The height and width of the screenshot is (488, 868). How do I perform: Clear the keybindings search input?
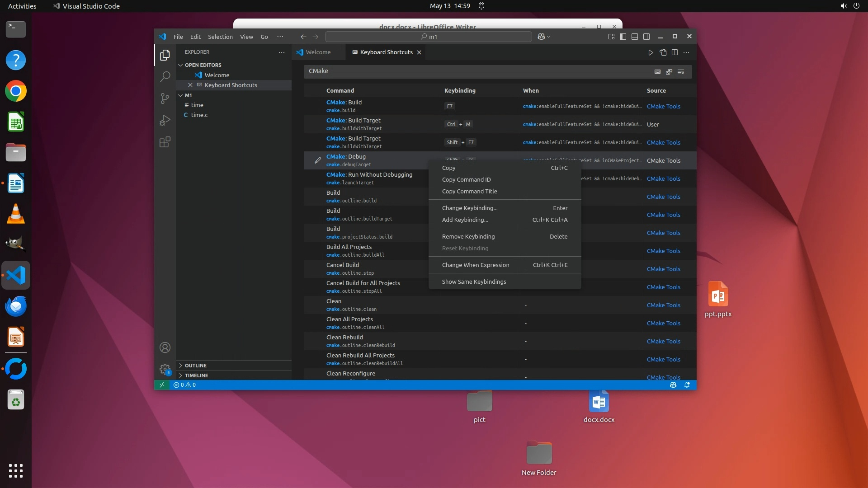[x=681, y=71]
